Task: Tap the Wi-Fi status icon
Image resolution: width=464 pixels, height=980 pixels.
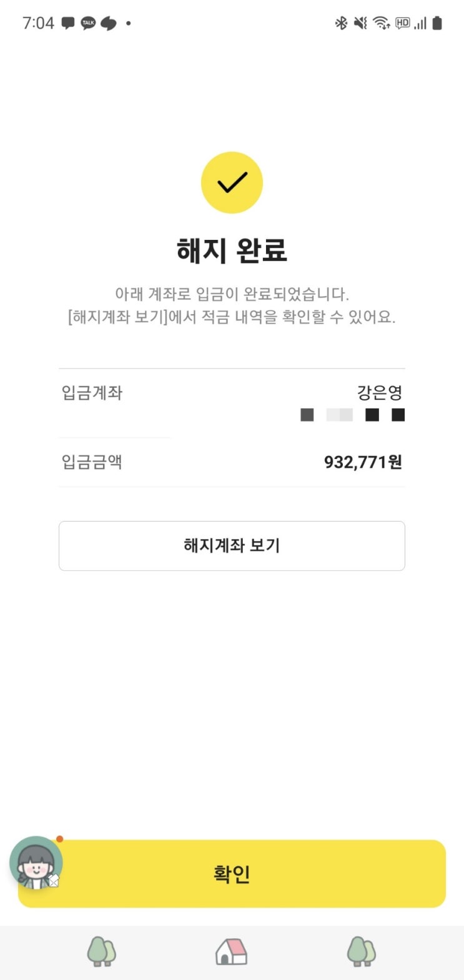Action: coord(381,23)
